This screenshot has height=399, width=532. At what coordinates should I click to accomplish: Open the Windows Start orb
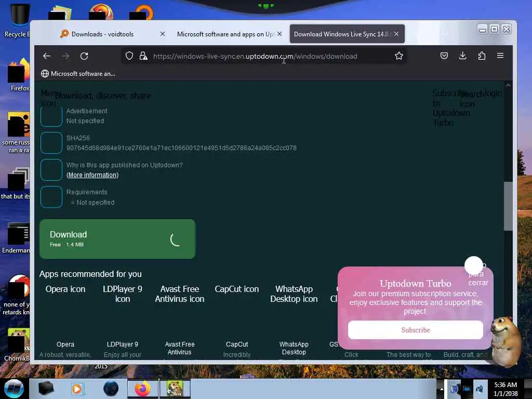(x=14, y=389)
